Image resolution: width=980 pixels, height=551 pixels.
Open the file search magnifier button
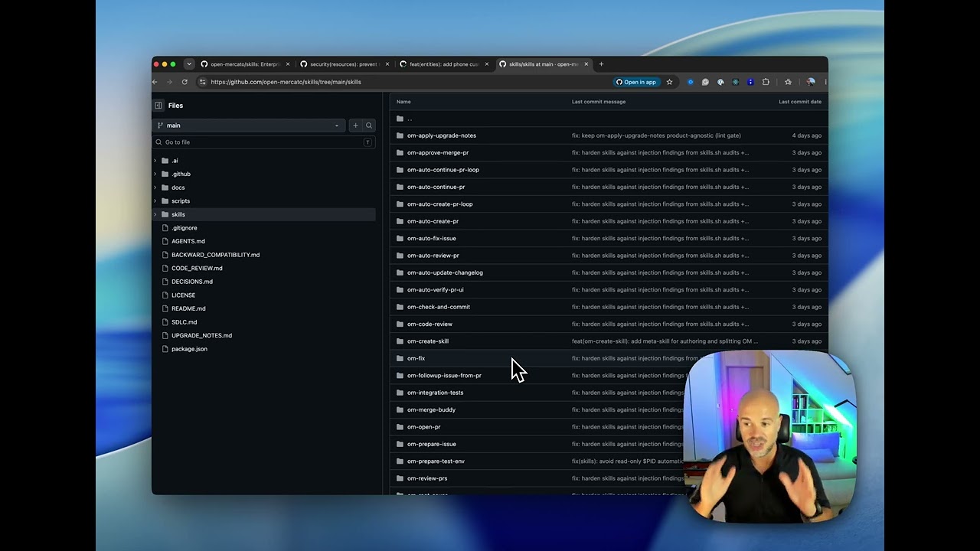tap(369, 126)
